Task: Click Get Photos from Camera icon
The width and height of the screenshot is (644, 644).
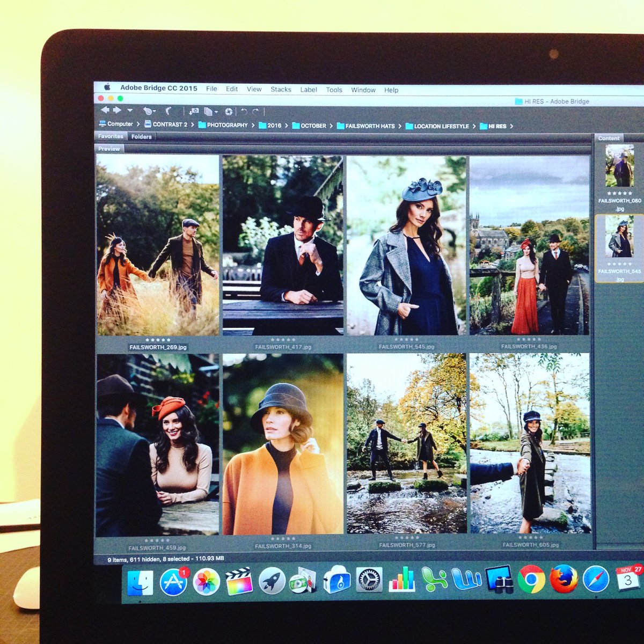Action: (194, 111)
